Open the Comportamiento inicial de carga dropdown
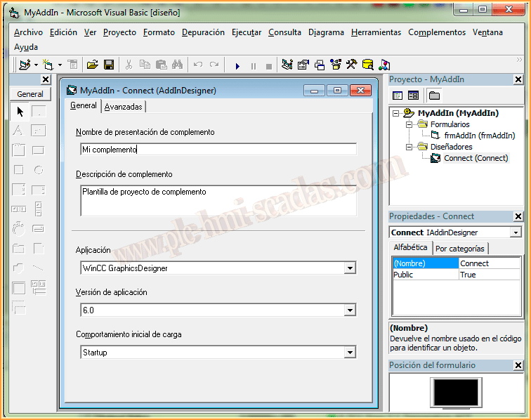Image resolution: width=531 pixels, height=420 pixels. (350, 353)
